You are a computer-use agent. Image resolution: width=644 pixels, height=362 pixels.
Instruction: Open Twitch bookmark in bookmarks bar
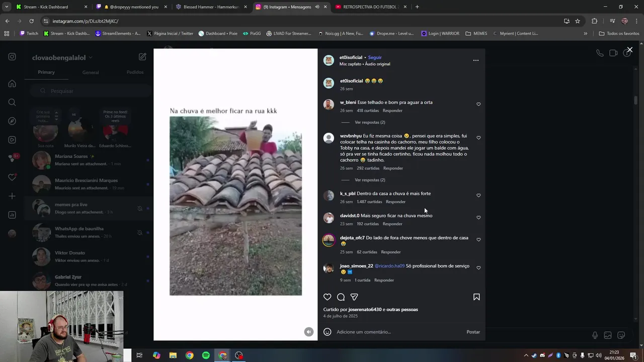point(29,34)
